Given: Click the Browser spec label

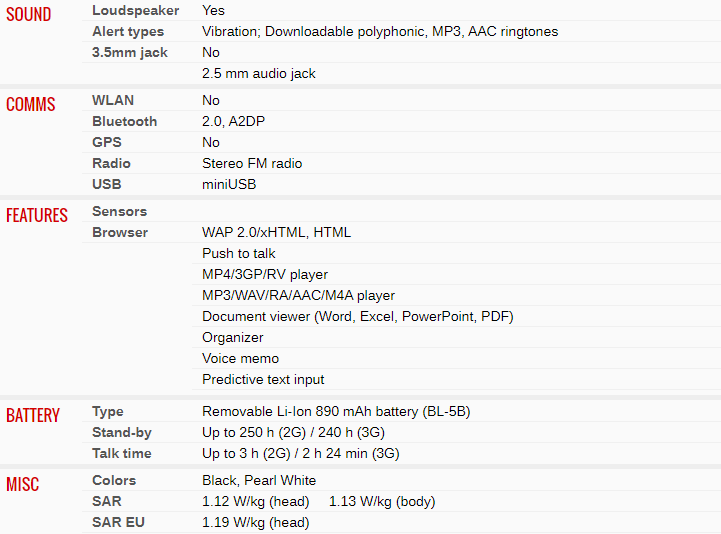Looking at the screenshot, I should click(x=120, y=232).
